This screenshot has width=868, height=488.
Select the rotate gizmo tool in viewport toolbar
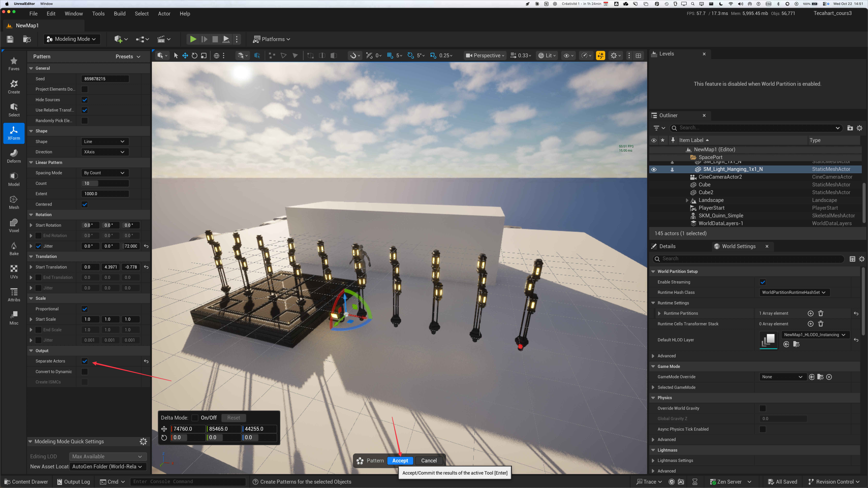(x=194, y=56)
